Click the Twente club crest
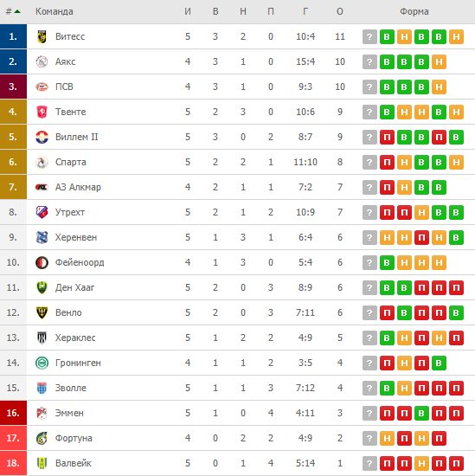The width and height of the screenshot is (475, 476). [42, 112]
